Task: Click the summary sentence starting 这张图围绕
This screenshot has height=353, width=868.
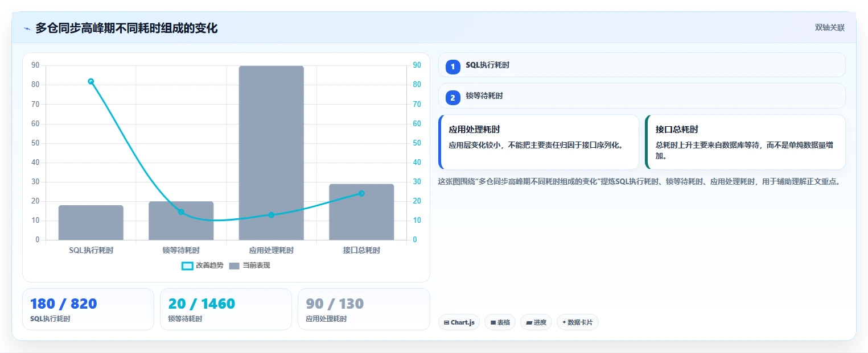Action: (x=639, y=182)
